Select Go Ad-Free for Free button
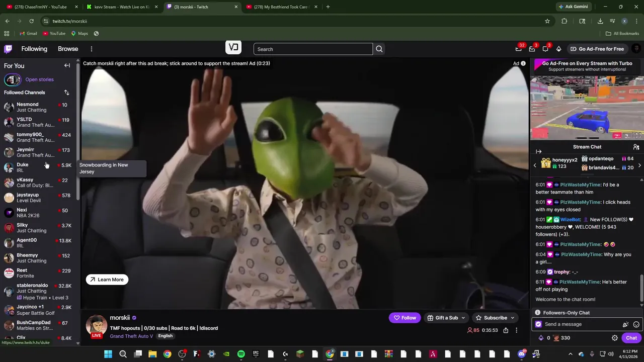Image resolution: width=644 pixels, height=362 pixels. pos(597,49)
